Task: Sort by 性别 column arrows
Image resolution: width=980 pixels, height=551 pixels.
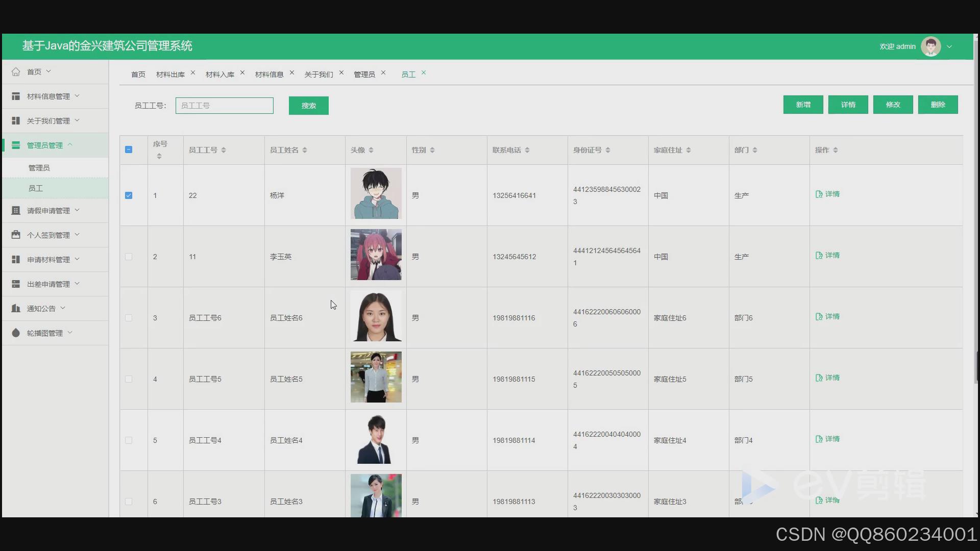Action: pyautogui.click(x=432, y=150)
